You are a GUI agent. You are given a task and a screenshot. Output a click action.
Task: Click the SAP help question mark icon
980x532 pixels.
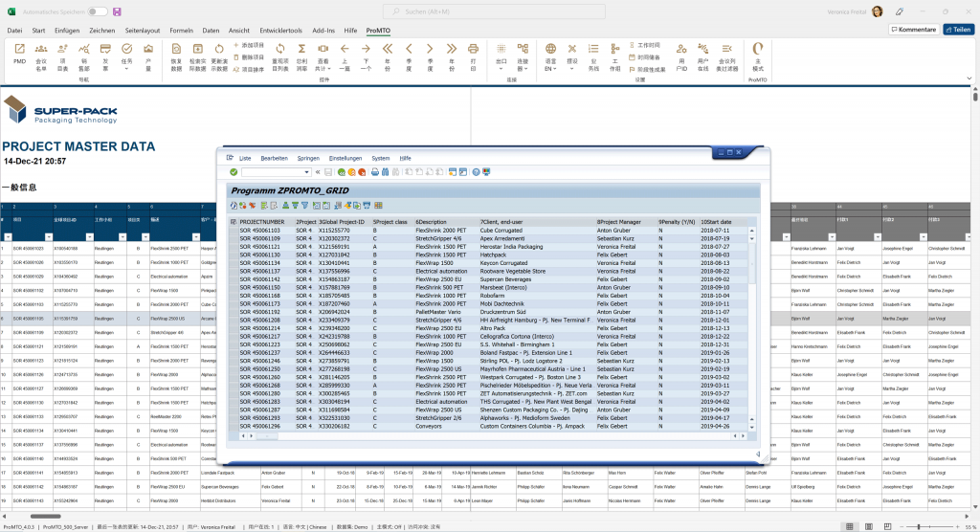coord(476,172)
